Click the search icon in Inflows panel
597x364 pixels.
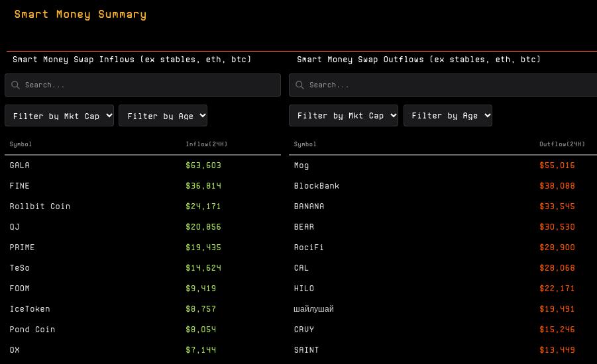[x=16, y=85]
